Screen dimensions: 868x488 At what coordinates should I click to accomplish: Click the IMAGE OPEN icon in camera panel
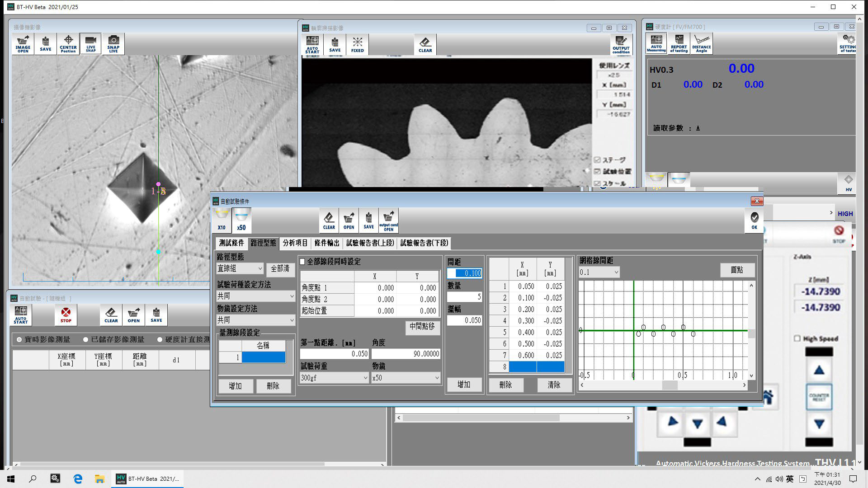pos(23,44)
